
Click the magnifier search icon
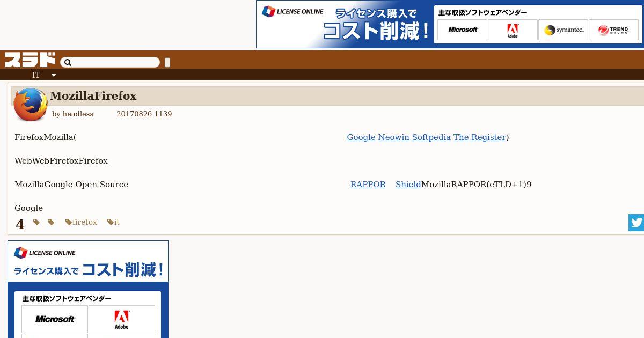[x=68, y=63]
